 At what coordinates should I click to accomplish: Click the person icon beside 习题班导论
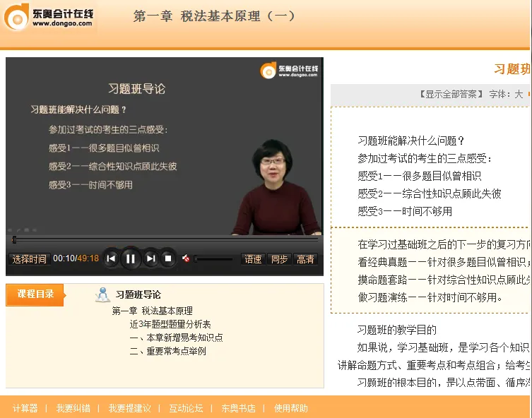pos(102,295)
